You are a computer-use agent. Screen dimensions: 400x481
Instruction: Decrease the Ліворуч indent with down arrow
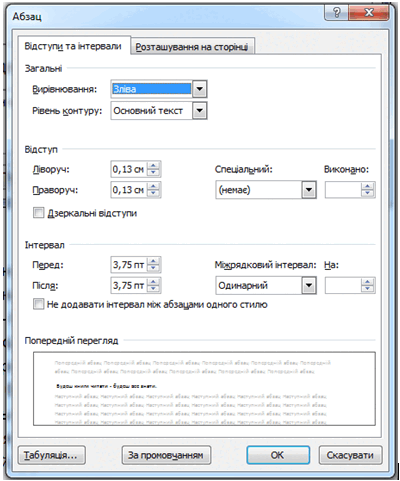click(153, 173)
